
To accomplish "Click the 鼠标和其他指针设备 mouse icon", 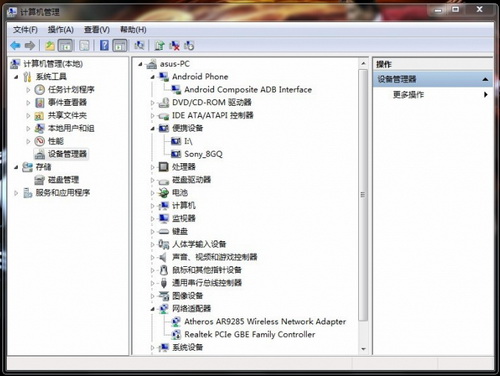I will [x=164, y=270].
